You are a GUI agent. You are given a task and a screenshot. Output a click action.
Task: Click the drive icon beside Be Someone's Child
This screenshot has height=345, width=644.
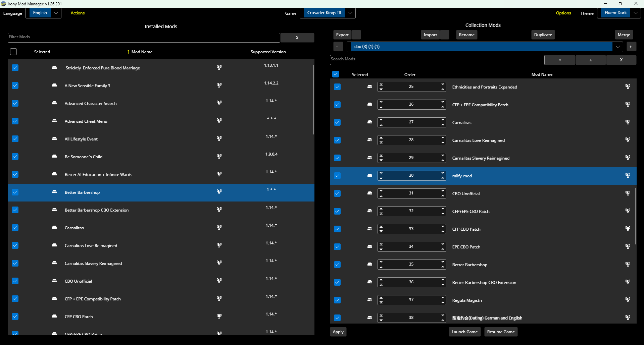54,156
